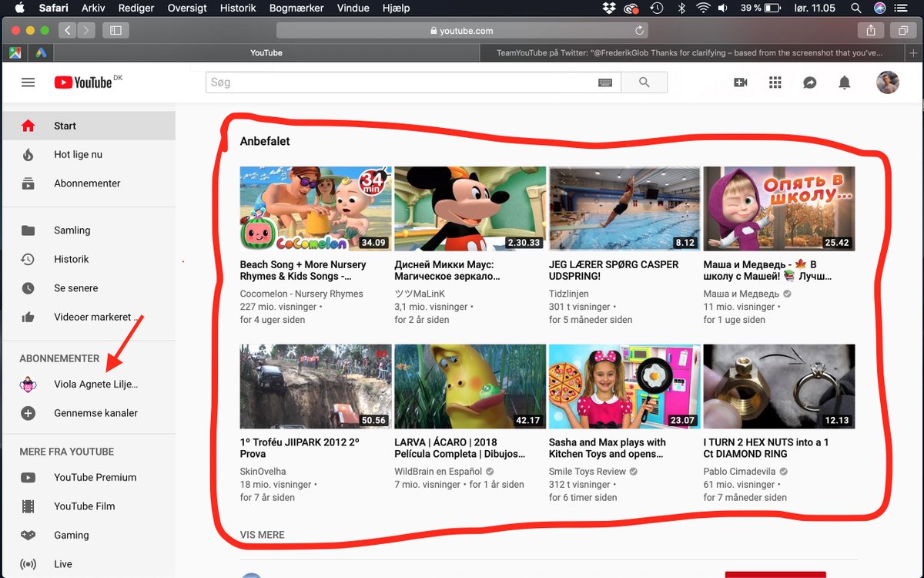Select the YouTube tab
The image size is (924, 578).
[266, 52]
